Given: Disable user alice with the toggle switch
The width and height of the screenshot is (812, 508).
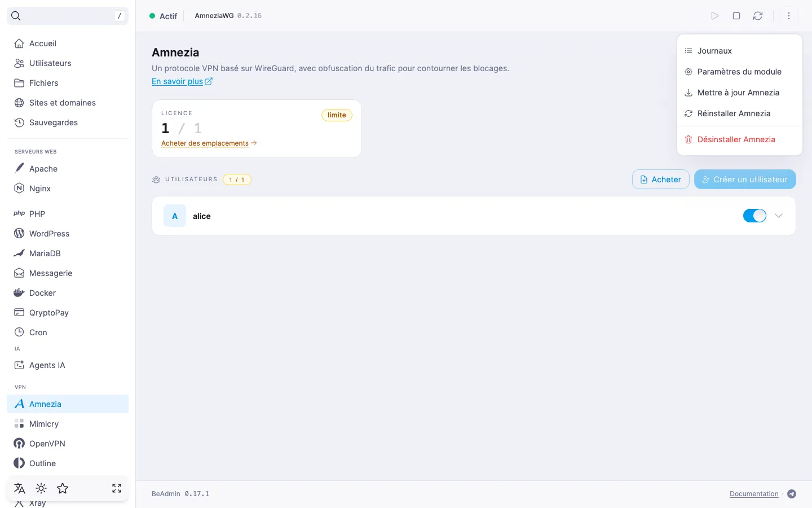Looking at the screenshot, I should point(754,216).
